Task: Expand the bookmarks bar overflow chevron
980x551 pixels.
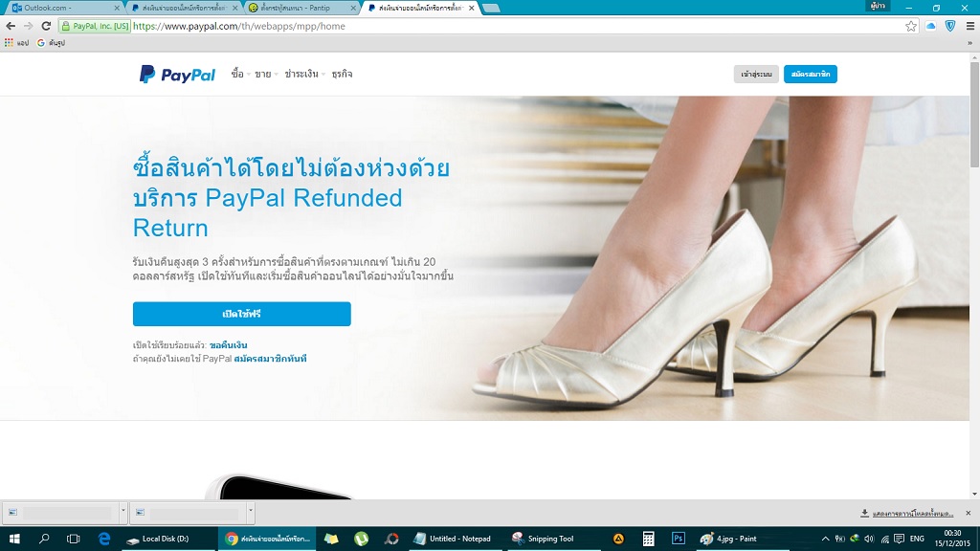Action: coord(970,42)
